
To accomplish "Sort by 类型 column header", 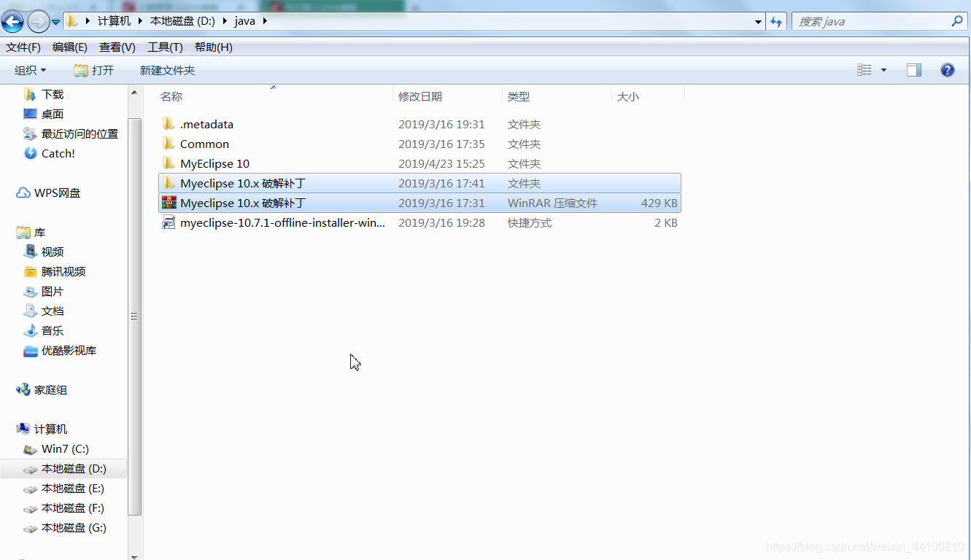I will (x=519, y=96).
